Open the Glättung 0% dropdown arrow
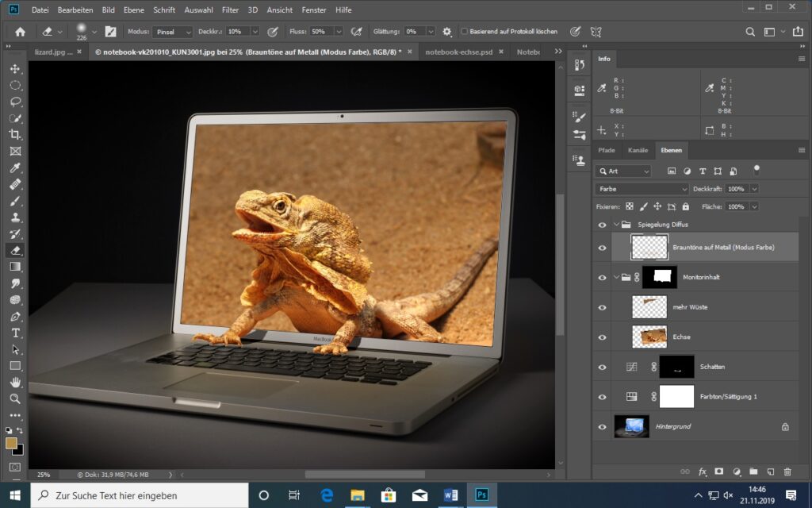Viewport: 812px width, 508px height. click(431, 32)
